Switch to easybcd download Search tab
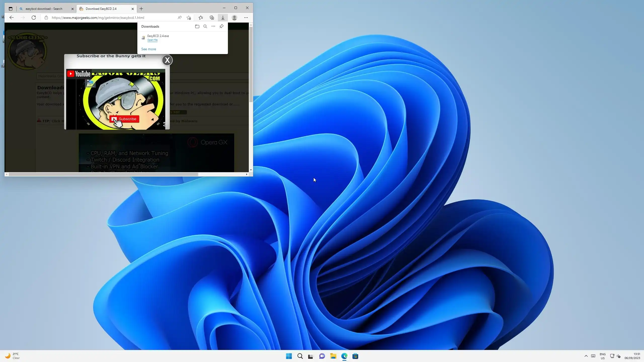 (44, 9)
